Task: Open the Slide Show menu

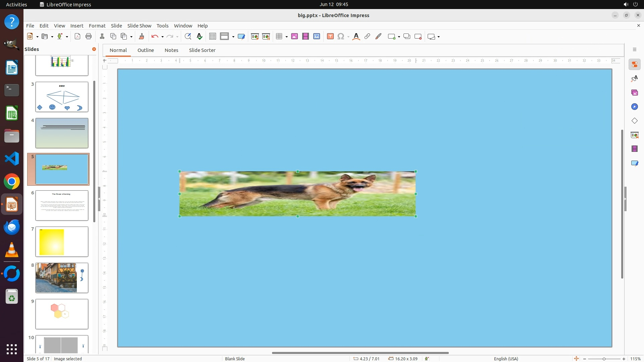Action: tap(139, 26)
